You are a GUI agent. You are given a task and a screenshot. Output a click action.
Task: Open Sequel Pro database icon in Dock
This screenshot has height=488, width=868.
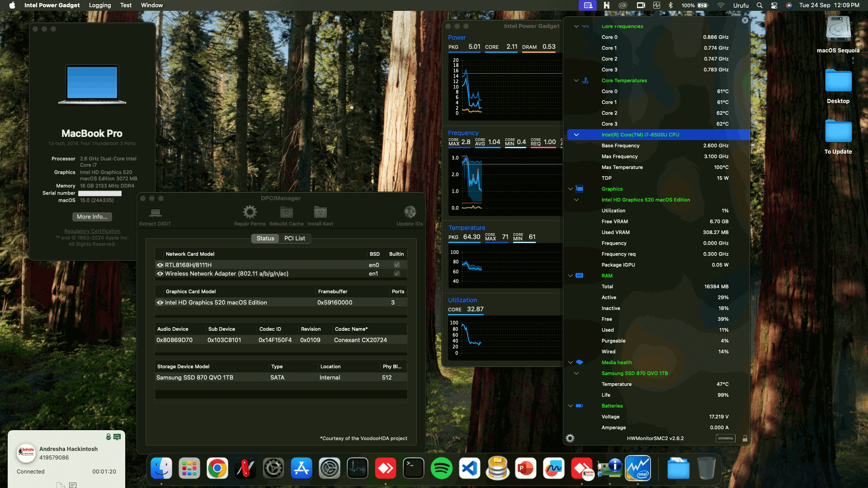(498, 469)
